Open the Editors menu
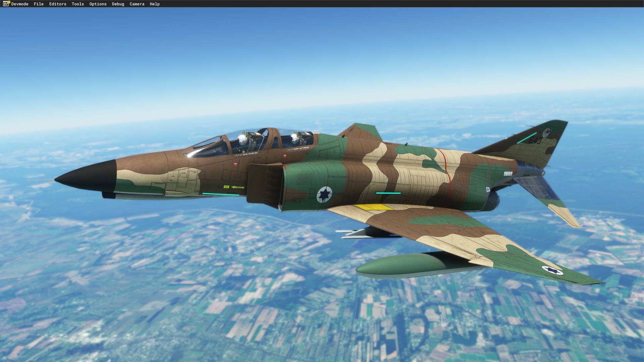The height and width of the screenshot is (362, 644). click(58, 4)
